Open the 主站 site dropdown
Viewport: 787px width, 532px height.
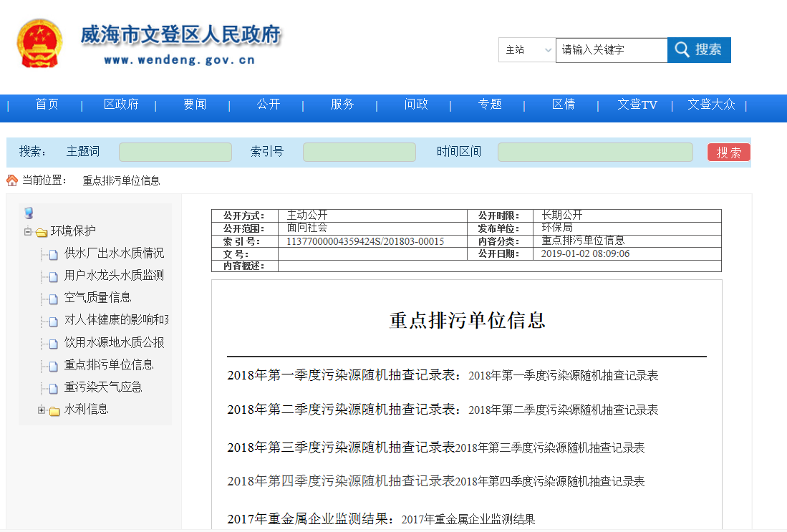pyautogui.click(x=527, y=50)
